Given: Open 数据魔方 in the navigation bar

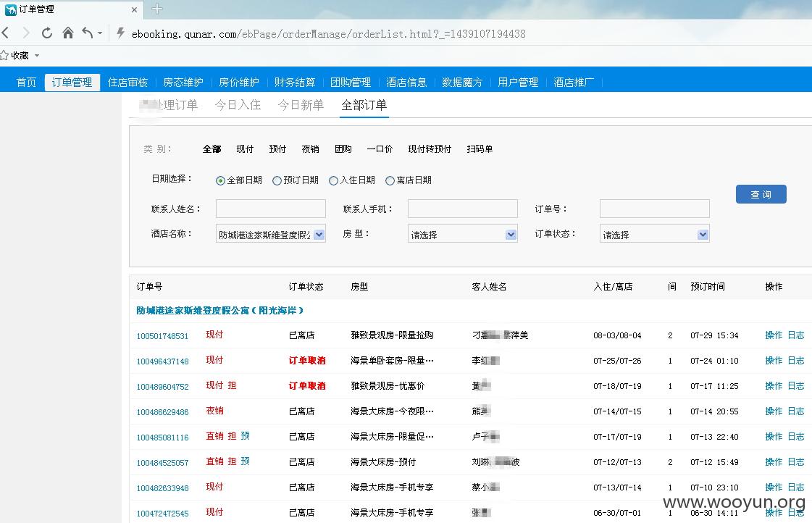Looking at the screenshot, I should click(x=462, y=83).
